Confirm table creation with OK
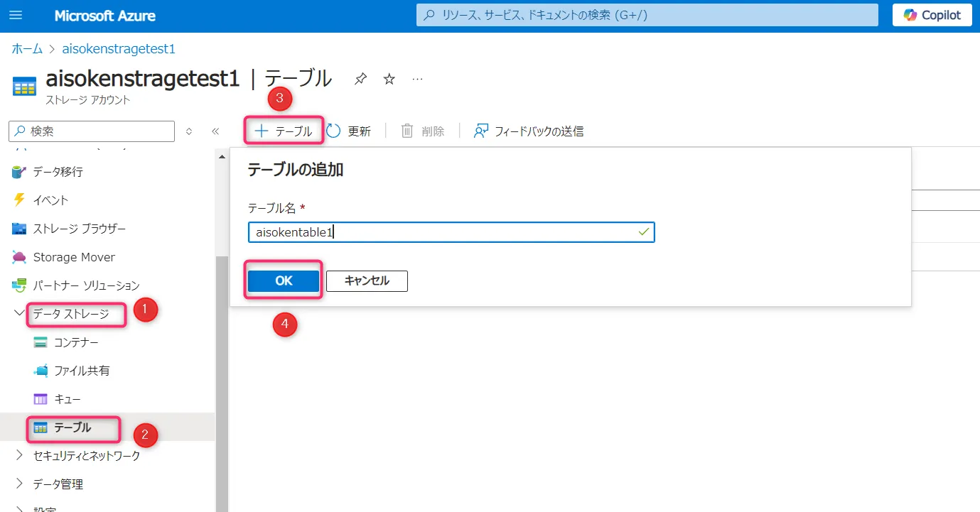Image resolution: width=980 pixels, height=512 pixels. 284,280
